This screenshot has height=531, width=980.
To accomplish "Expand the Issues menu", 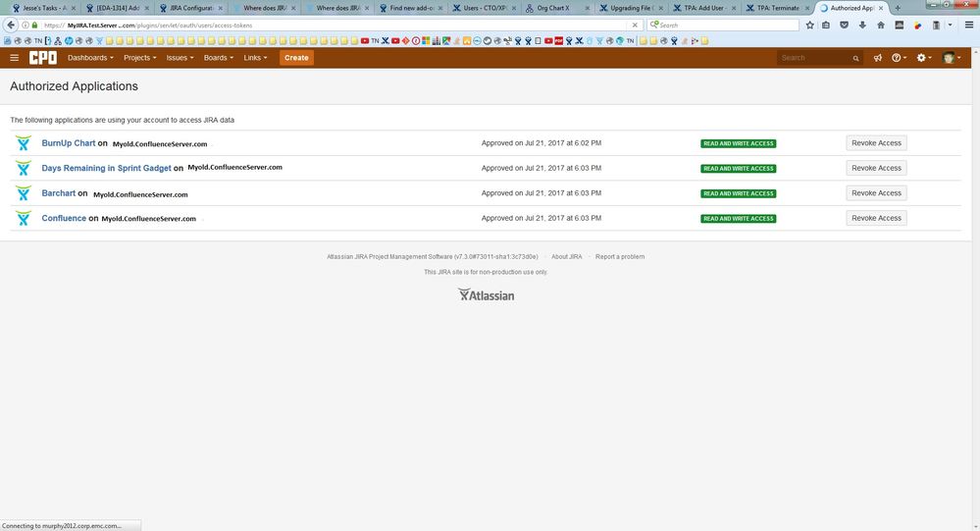I will point(180,58).
